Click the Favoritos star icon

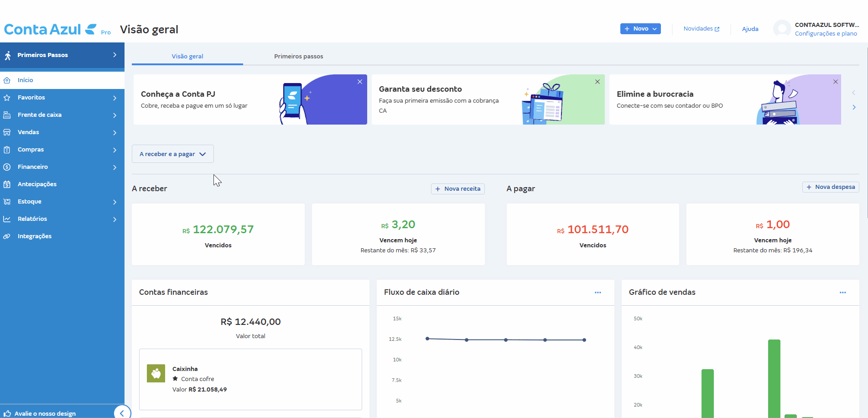click(x=7, y=98)
